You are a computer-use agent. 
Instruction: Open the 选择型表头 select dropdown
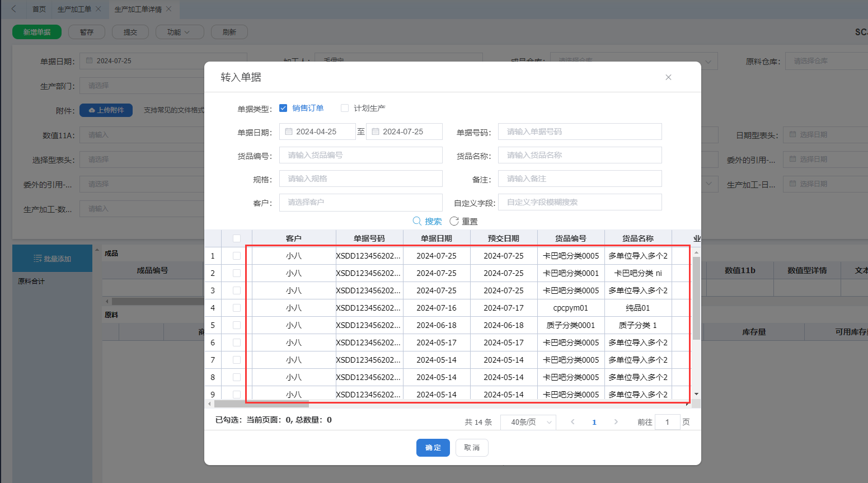click(142, 160)
